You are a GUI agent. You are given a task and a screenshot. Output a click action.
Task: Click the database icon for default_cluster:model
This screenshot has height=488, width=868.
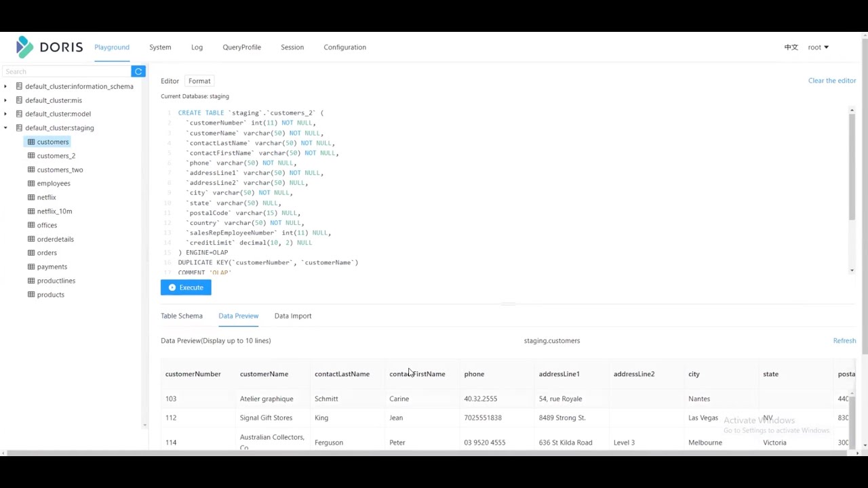[19, 114]
